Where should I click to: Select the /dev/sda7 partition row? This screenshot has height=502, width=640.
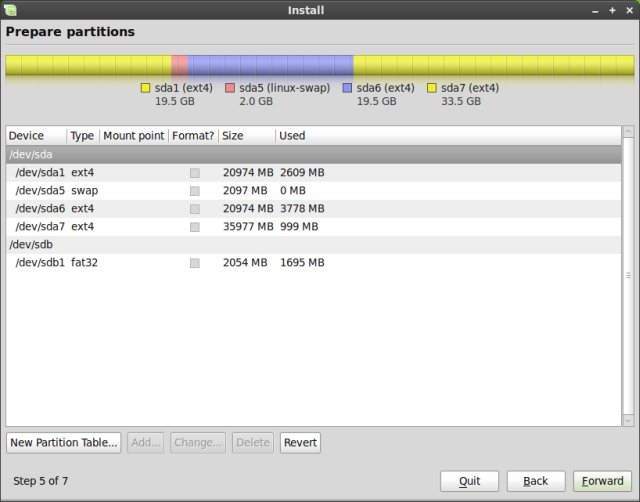(313, 227)
